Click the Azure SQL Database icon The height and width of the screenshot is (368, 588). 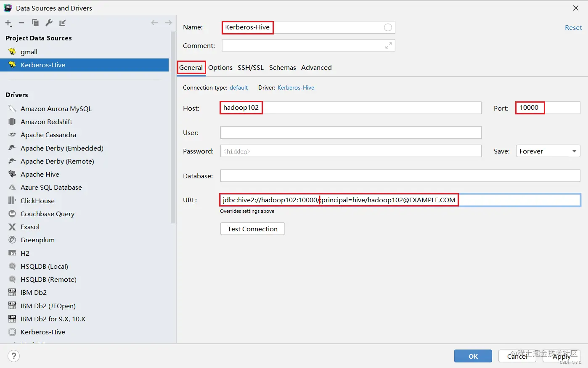click(x=12, y=187)
